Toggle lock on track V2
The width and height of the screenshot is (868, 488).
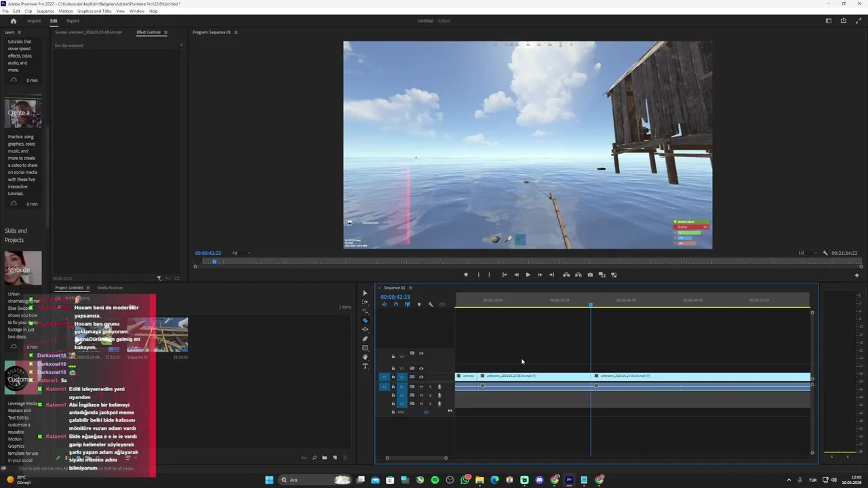coord(393,368)
